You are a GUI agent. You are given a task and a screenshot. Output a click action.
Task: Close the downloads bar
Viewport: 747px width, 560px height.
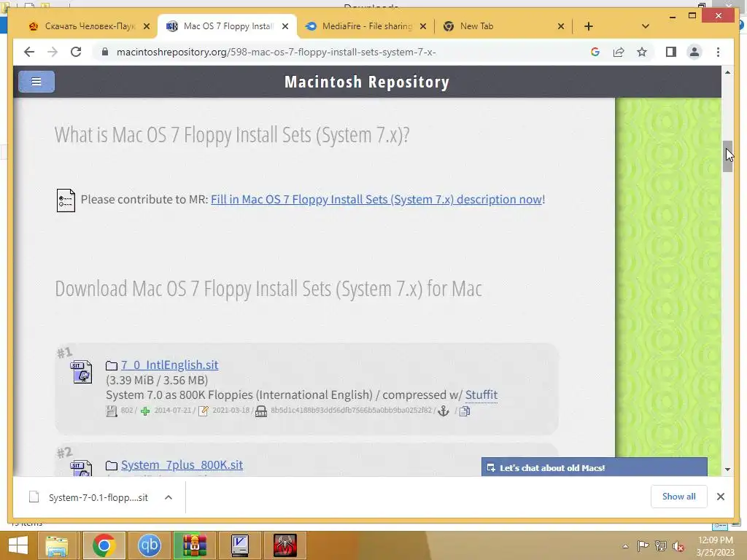721,497
